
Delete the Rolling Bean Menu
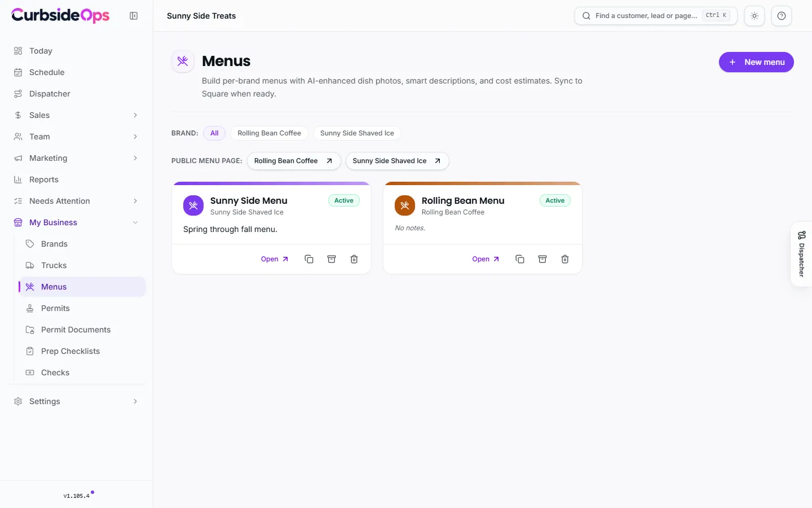click(x=565, y=259)
